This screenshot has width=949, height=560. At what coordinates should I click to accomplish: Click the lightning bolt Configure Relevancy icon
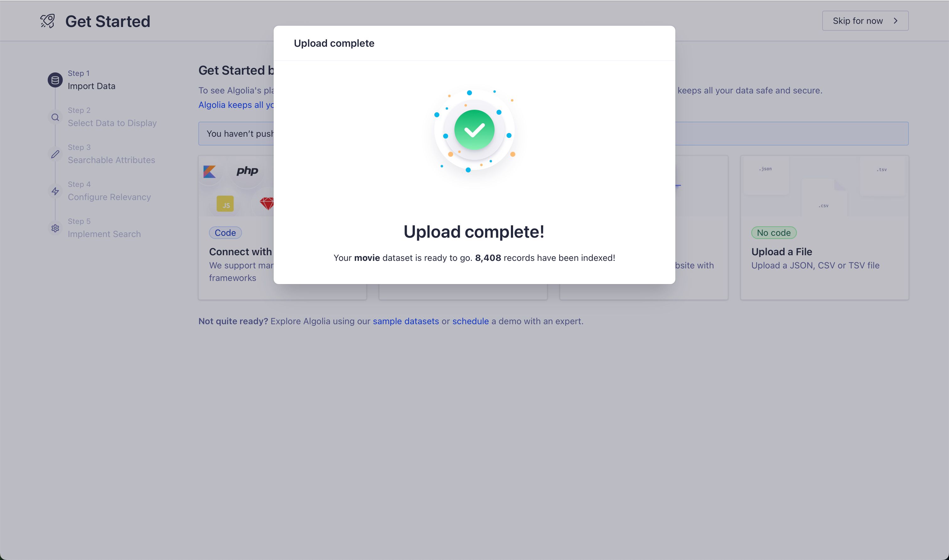coord(55,191)
